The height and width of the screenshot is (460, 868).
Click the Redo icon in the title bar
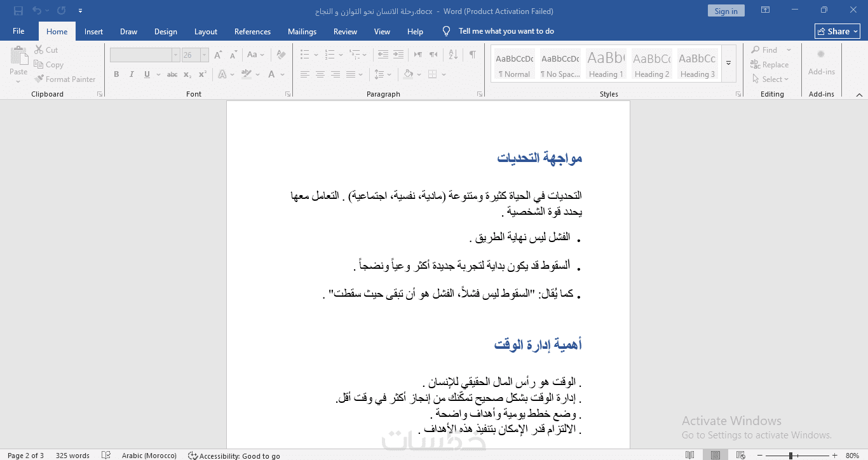point(61,11)
